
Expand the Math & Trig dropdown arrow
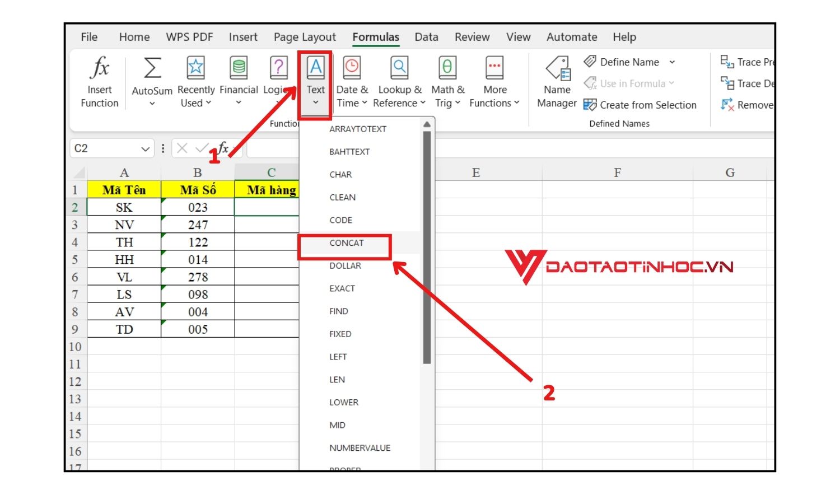458,103
